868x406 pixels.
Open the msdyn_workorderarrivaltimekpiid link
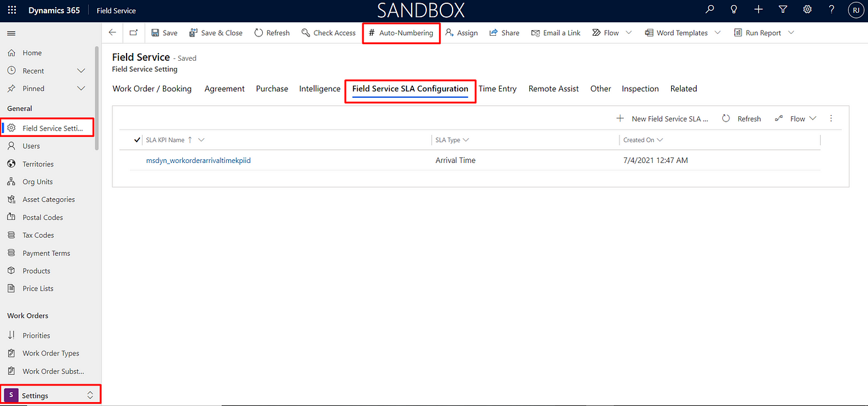tap(198, 160)
